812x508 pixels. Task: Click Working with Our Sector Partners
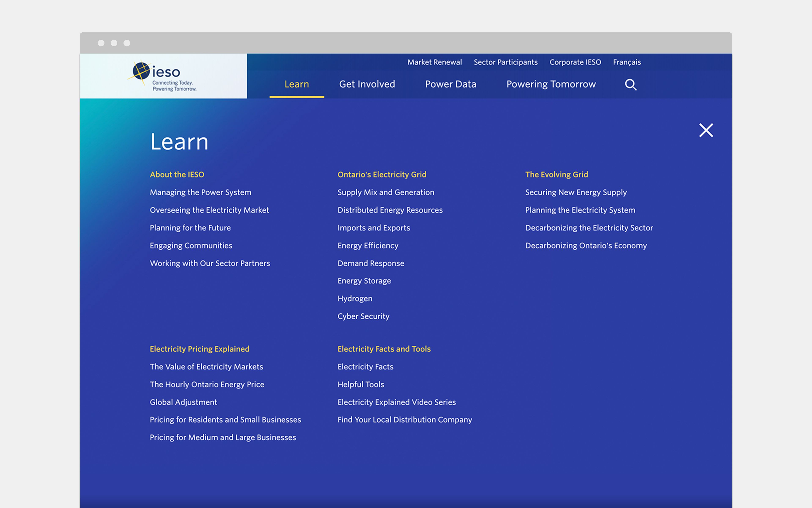210,263
